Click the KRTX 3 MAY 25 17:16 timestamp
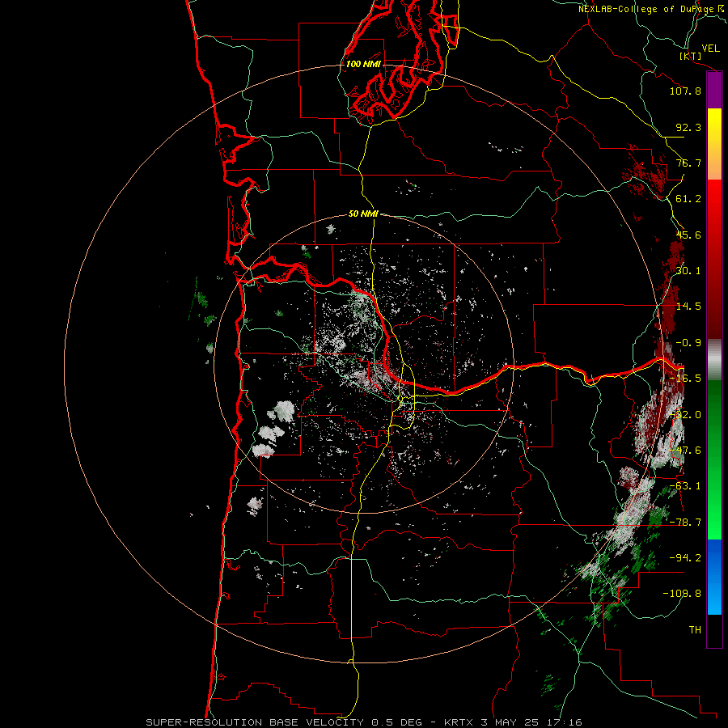This screenshot has height=728, width=728. coord(513,722)
